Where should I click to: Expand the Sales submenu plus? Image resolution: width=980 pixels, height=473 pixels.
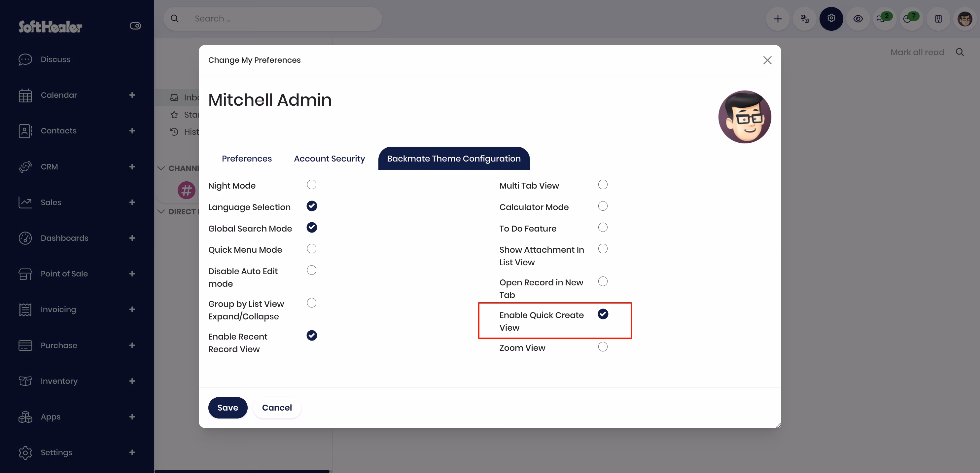pyautogui.click(x=132, y=202)
